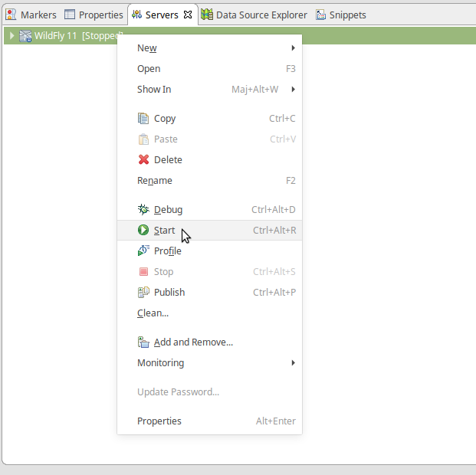This screenshot has height=475, width=476.
Task: Close the Servers tab
Action: click(x=188, y=15)
